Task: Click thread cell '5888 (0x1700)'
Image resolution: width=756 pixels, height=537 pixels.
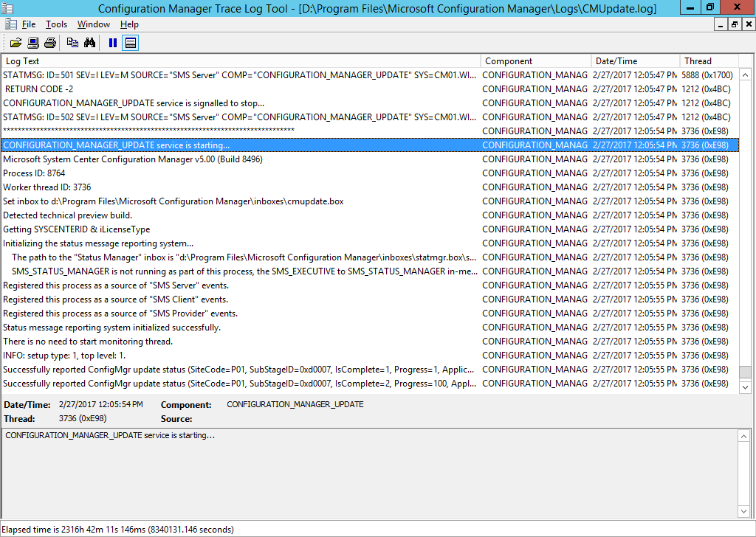Action: [x=707, y=75]
